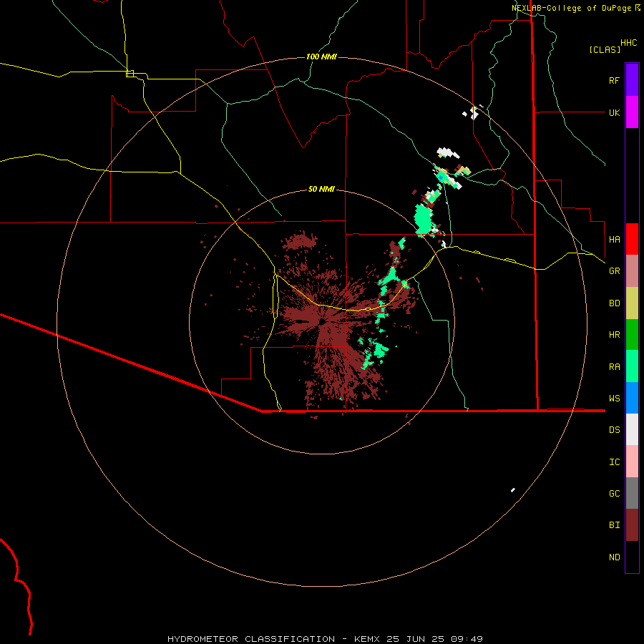Click the DS legend label
Screen dimensions: 644x644
(x=614, y=430)
